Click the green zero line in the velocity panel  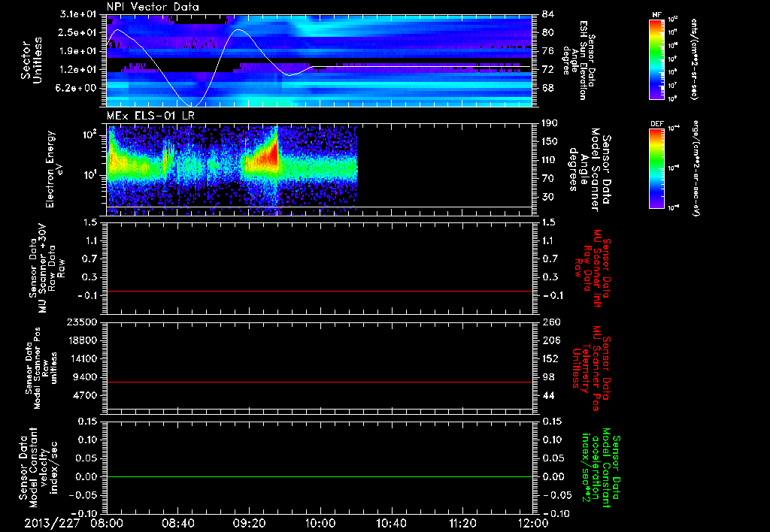click(320, 476)
